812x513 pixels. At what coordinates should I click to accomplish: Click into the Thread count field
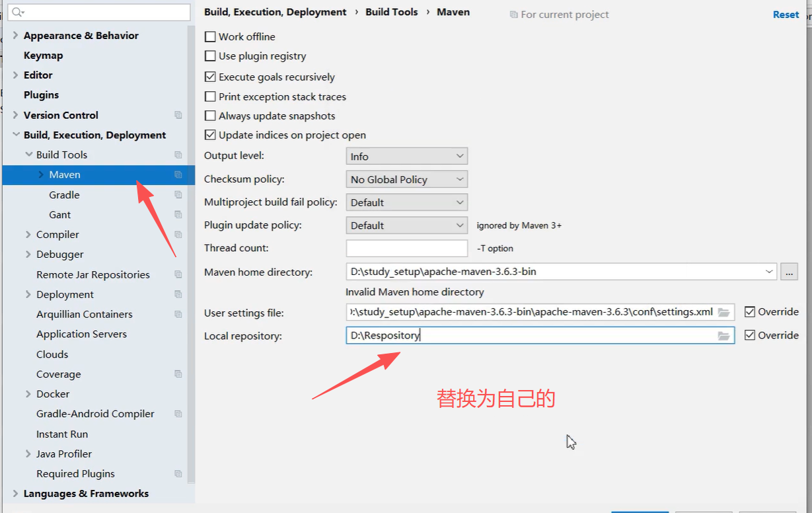pos(407,249)
